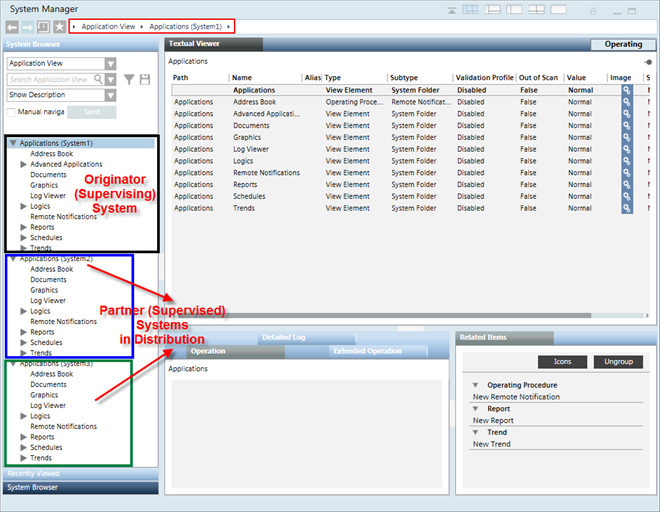Open the Detailed Log tab
Viewport: 660px width, 512px height.
coord(283,338)
